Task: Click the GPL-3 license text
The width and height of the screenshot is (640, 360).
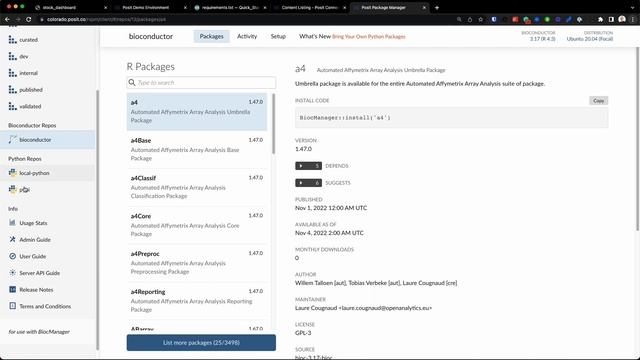Action: tap(303, 333)
